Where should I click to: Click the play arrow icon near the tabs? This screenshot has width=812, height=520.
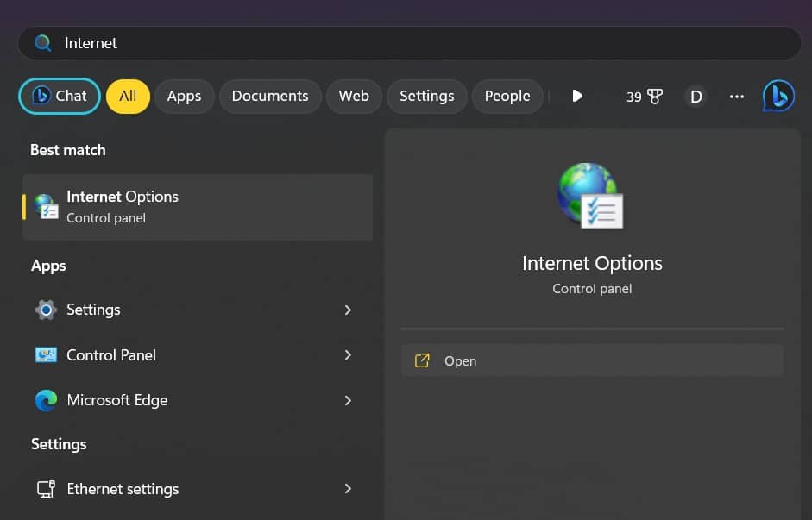coord(576,96)
